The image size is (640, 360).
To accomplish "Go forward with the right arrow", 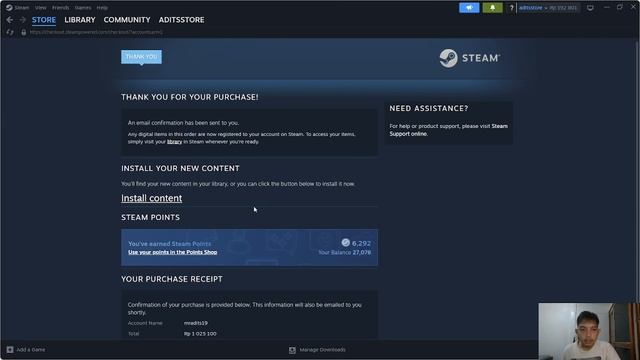I will 22,20.
